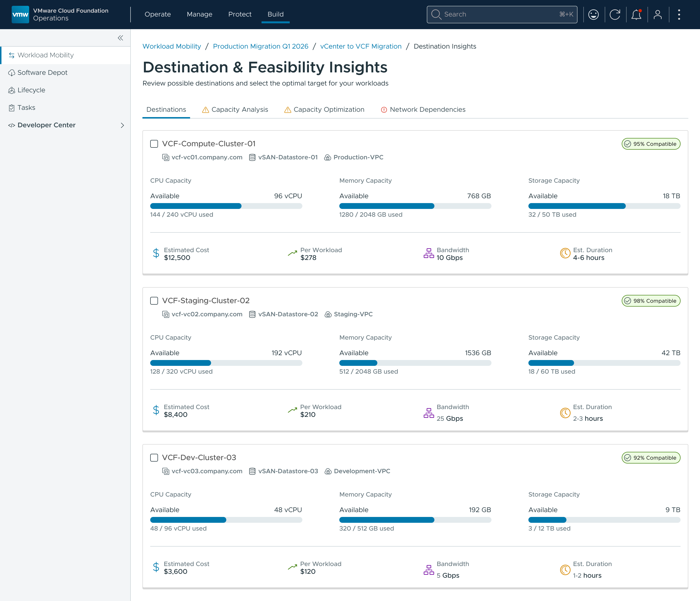Switch to the Destinations tab
This screenshot has width=700, height=601.
pyautogui.click(x=166, y=109)
